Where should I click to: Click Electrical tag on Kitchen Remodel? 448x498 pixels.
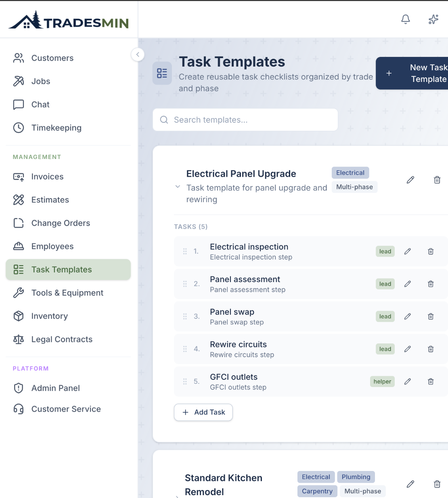[316, 477]
